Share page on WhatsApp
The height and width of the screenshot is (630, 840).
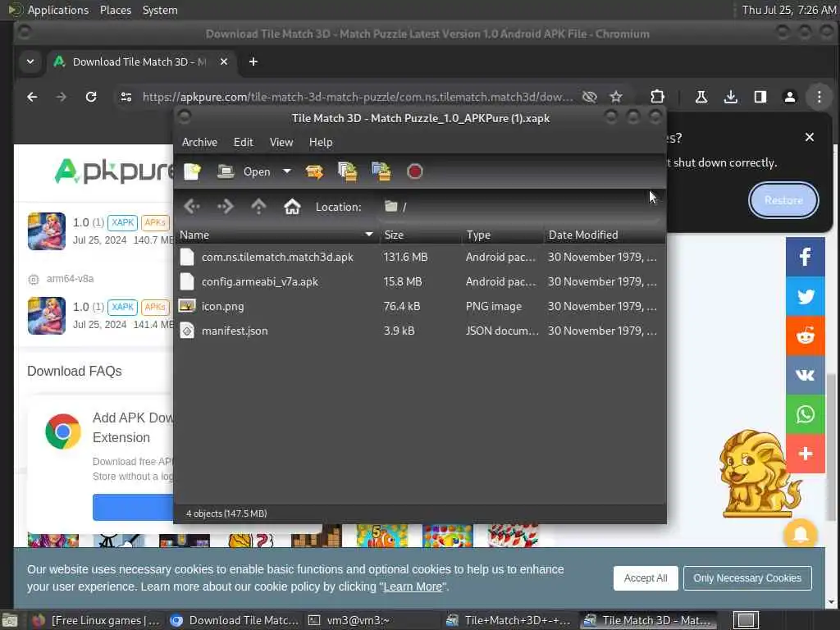[806, 414]
